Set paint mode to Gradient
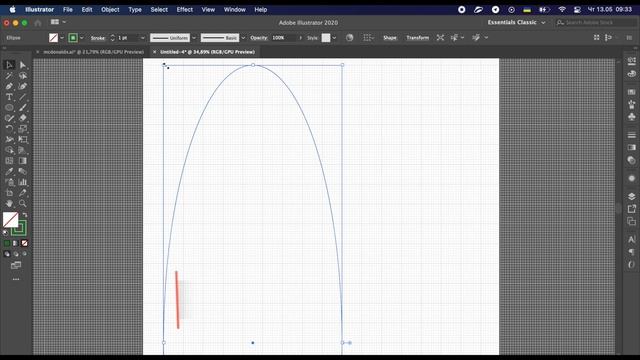Image resolution: width=640 pixels, height=360 pixels. pos(16,243)
